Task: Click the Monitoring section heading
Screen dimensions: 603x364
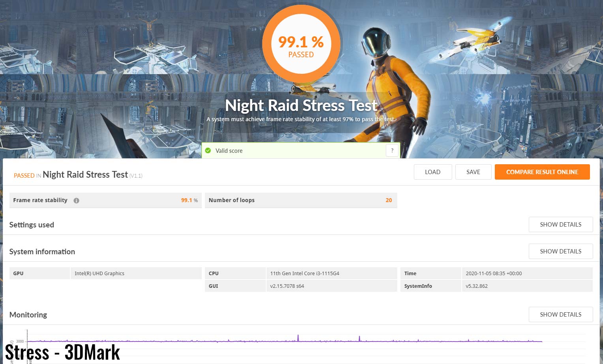Action: point(28,315)
